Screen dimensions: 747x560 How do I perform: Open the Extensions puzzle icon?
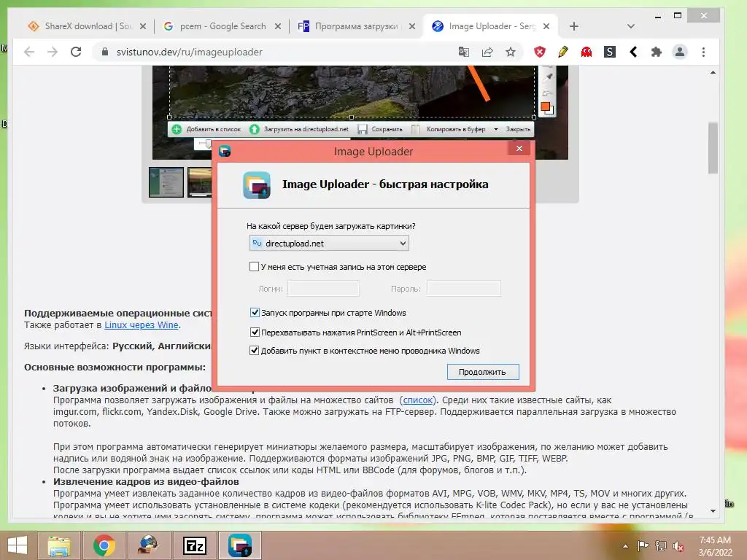pos(657,52)
